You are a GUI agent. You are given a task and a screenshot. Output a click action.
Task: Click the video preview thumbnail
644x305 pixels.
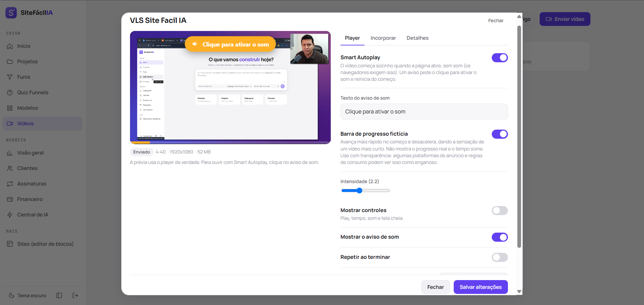coord(230,88)
